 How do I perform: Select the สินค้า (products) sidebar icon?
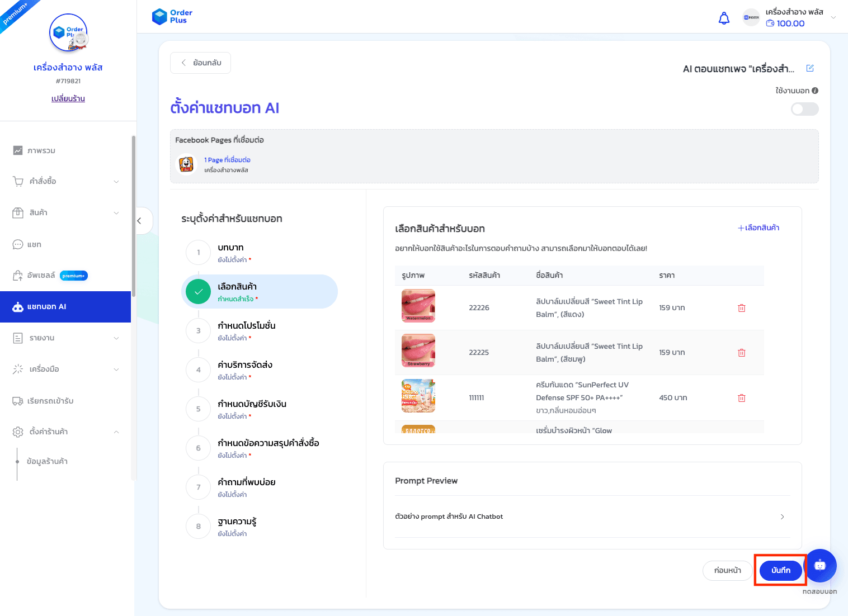click(x=17, y=212)
